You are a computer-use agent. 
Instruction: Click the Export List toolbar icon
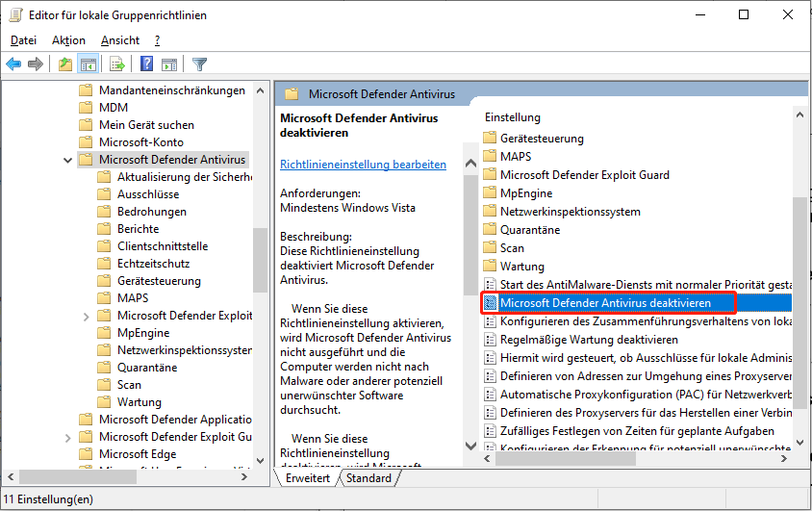(117, 64)
